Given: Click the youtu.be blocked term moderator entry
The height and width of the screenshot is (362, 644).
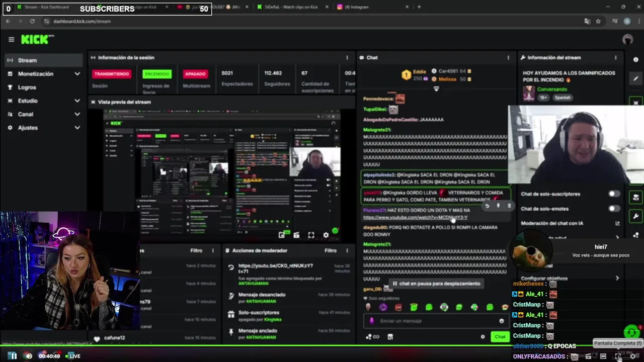Looking at the screenshot, I should coord(289,274).
